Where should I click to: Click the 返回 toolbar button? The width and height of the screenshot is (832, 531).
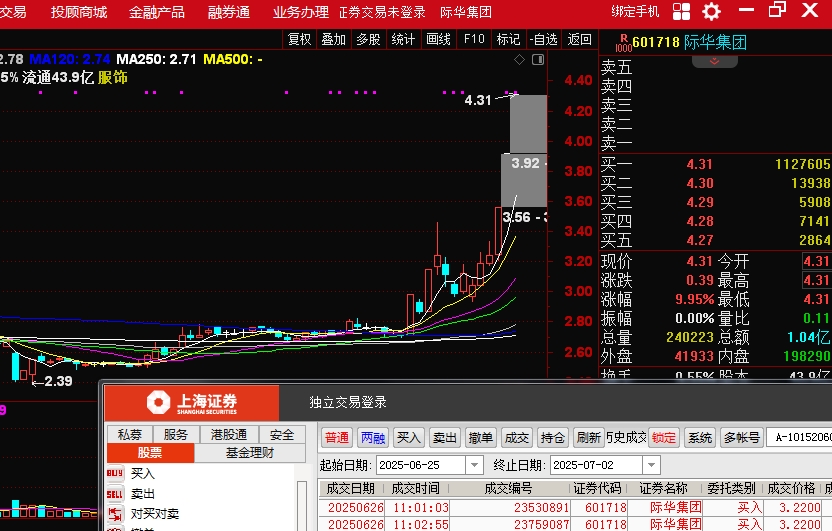[x=579, y=39]
